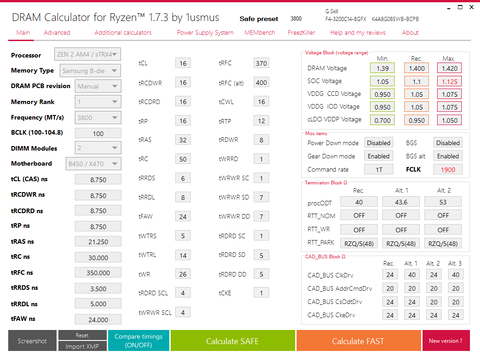The width and height of the screenshot is (480, 361).
Task: Select the tRAS value 32
Action: point(183,140)
